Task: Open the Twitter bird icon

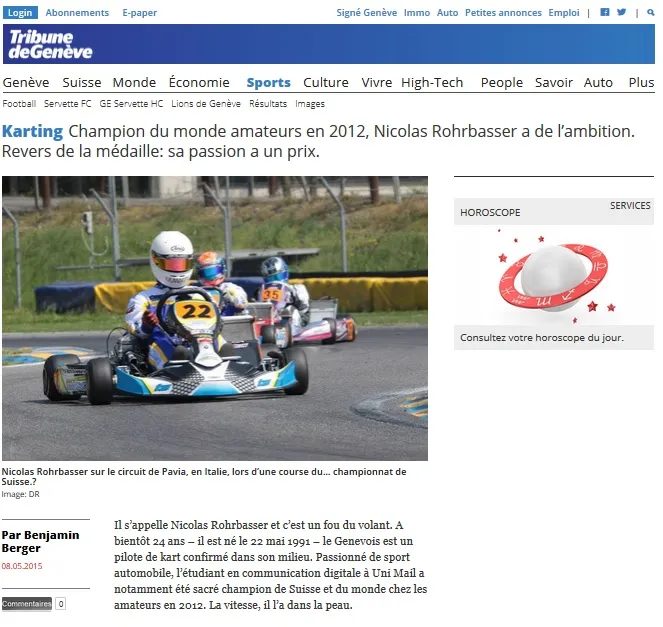Action: coord(621,12)
